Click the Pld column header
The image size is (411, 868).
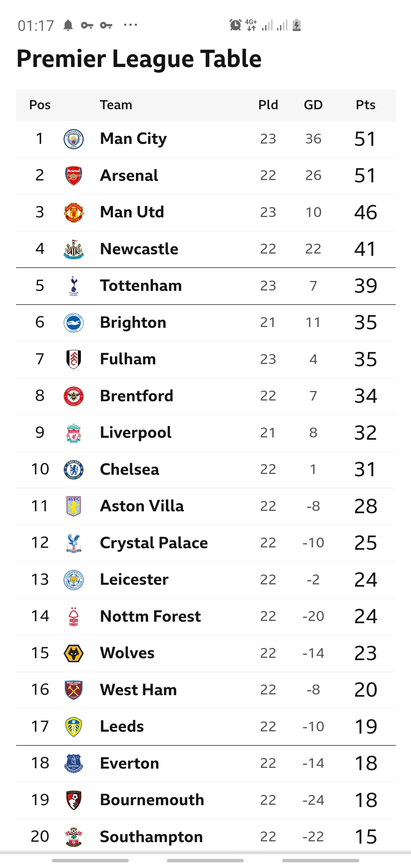(x=268, y=105)
